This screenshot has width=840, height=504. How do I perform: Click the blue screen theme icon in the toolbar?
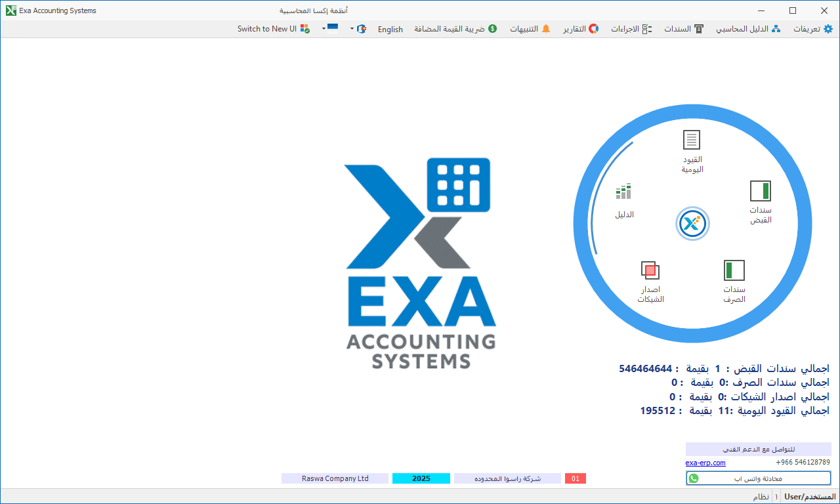point(333,28)
